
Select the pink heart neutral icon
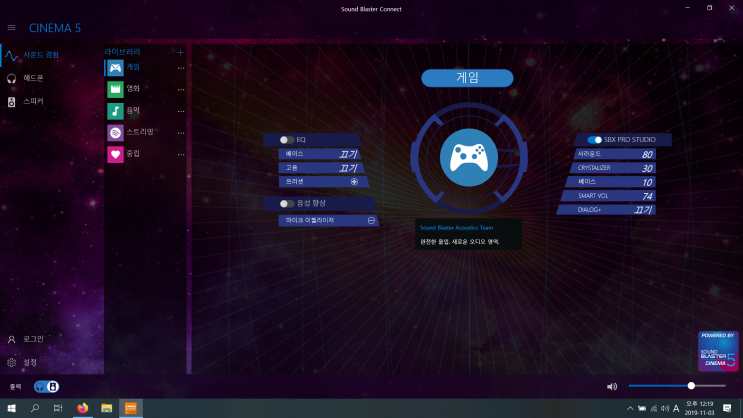click(115, 154)
